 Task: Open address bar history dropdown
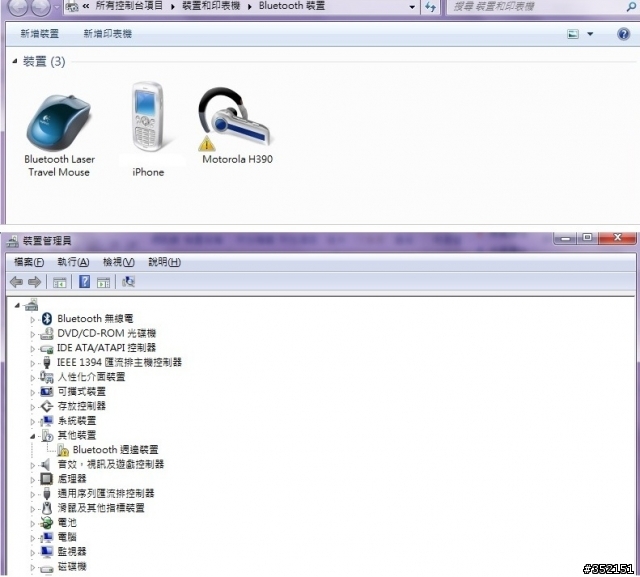412,7
